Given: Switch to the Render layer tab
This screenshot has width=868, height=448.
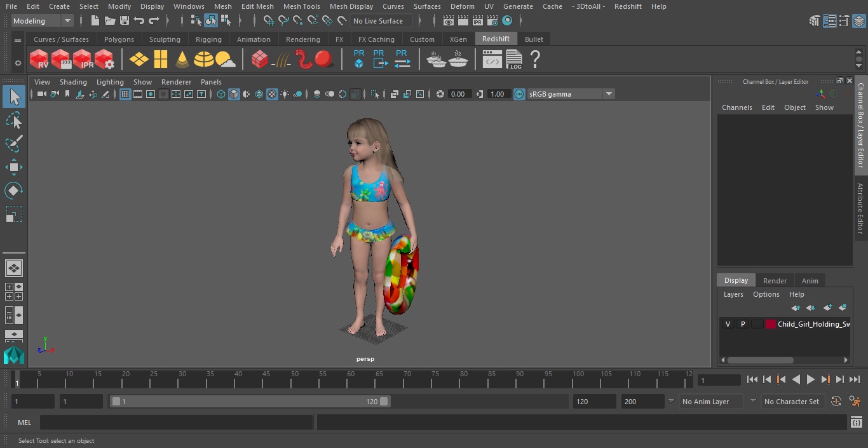Looking at the screenshot, I should (775, 280).
